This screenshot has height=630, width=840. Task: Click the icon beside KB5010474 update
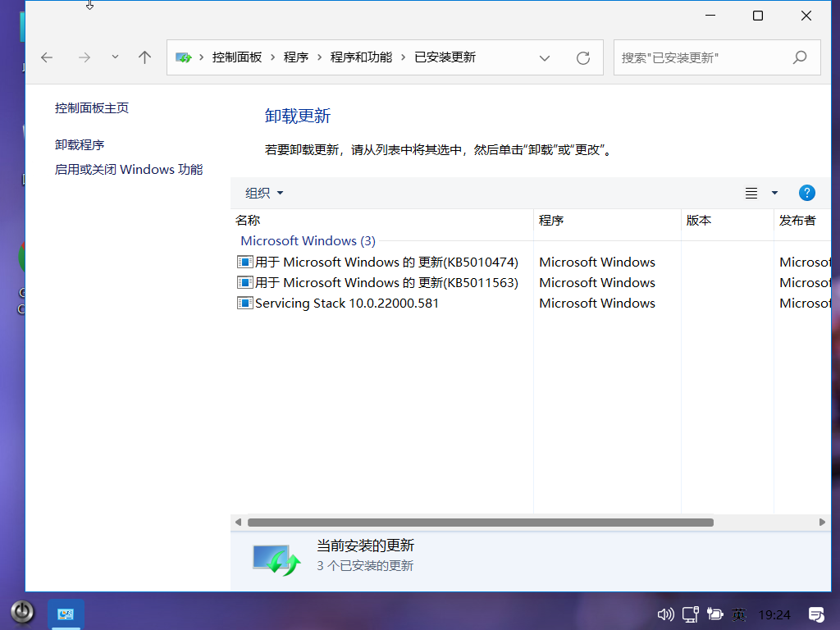pyautogui.click(x=244, y=262)
